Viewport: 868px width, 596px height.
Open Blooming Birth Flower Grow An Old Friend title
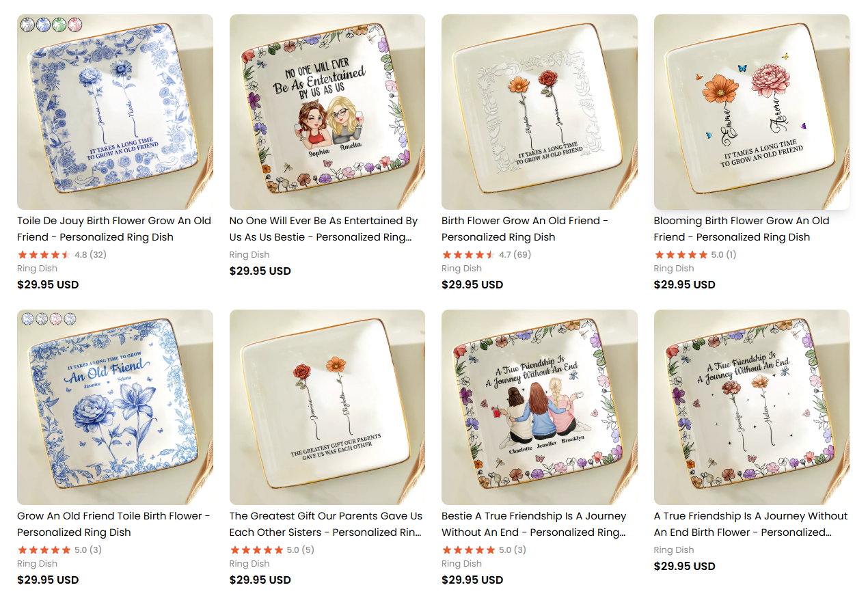tap(742, 229)
